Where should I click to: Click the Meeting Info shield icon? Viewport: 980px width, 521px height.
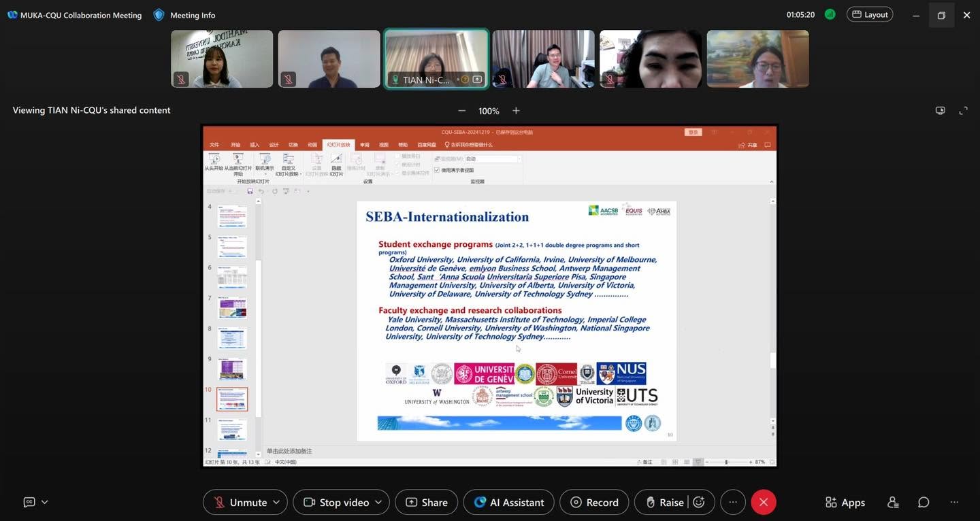tap(159, 15)
